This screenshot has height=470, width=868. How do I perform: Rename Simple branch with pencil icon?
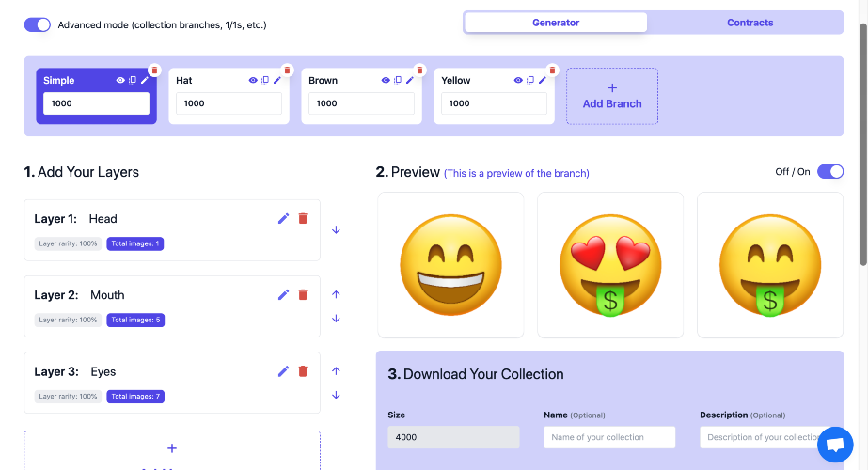(x=145, y=80)
